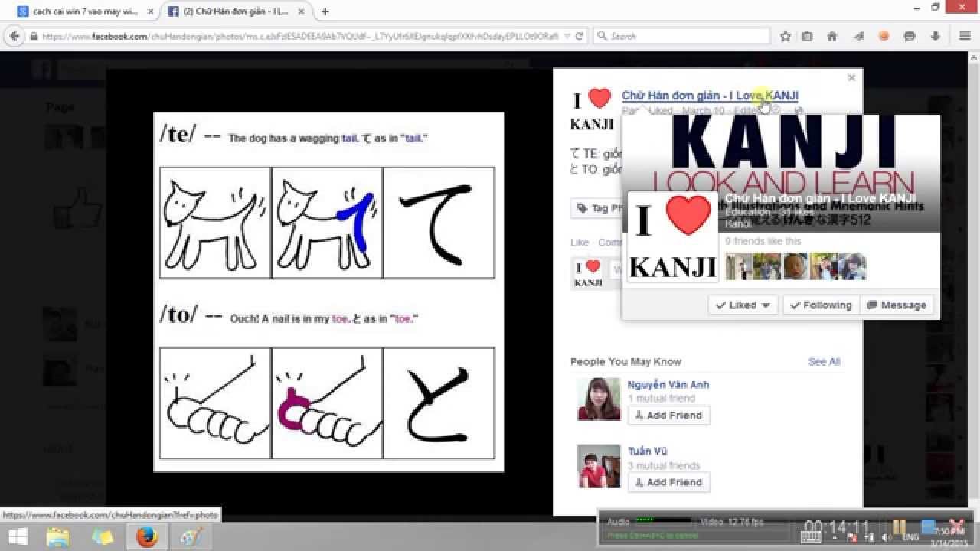
Task: Like the photo via the Like link
Action: 580,243
